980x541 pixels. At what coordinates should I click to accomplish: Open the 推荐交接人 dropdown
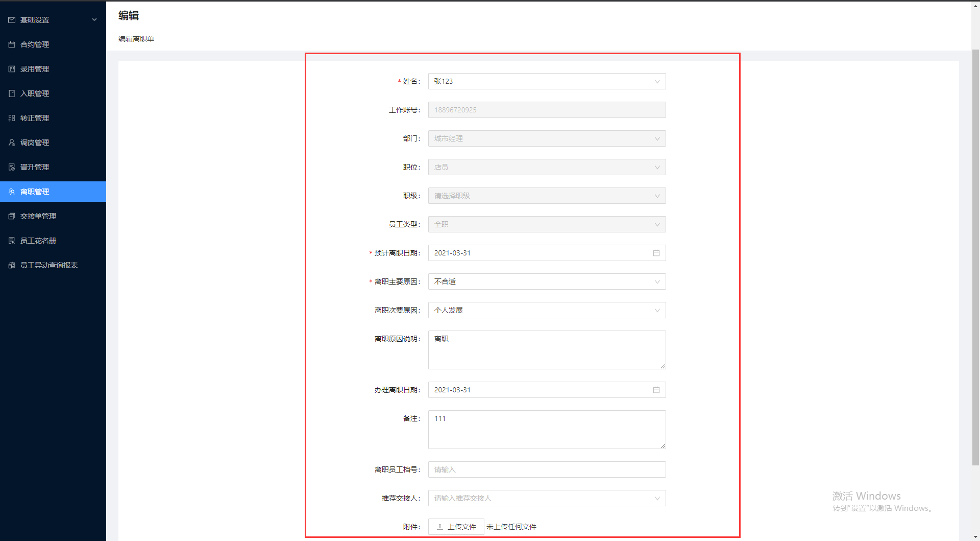coord(547,498)
